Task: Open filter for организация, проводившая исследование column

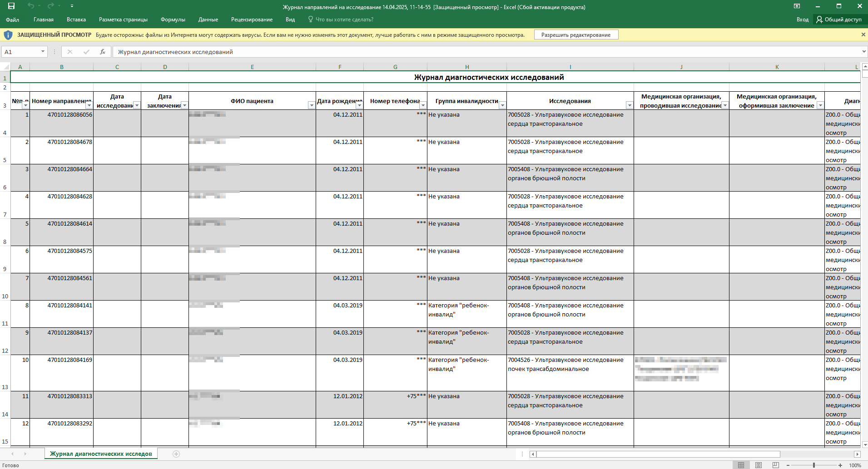Action: click(725, 105)
